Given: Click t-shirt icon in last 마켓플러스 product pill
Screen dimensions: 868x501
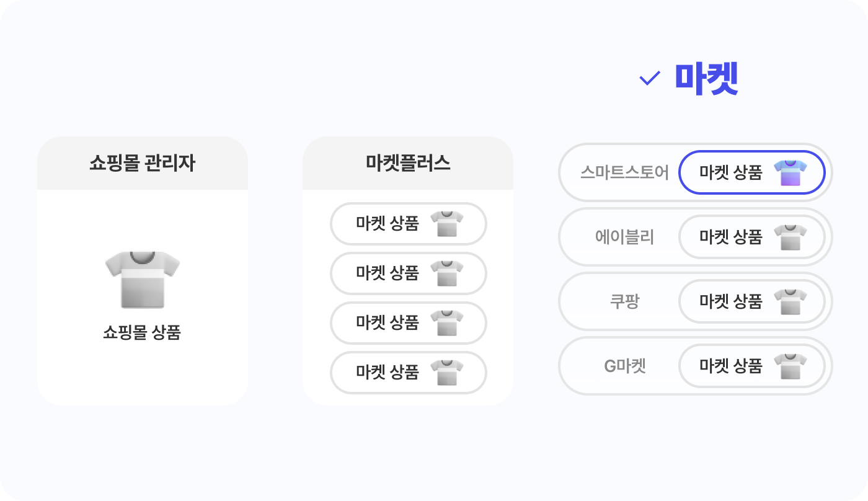Looking at the screenshot, I should click(x=447, y=373).
